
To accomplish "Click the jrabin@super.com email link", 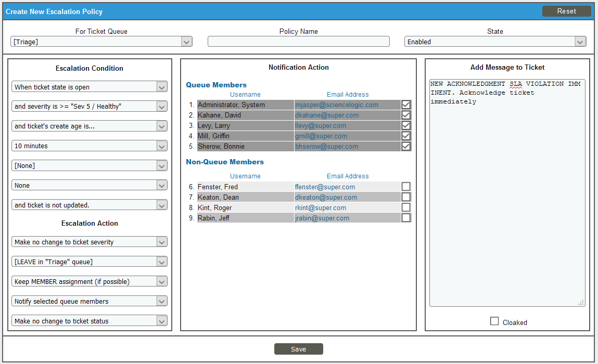I will (322, 218).
